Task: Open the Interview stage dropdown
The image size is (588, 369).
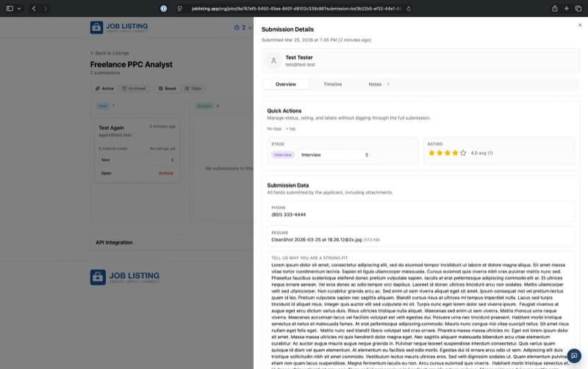Action: (x=334, y=155)
